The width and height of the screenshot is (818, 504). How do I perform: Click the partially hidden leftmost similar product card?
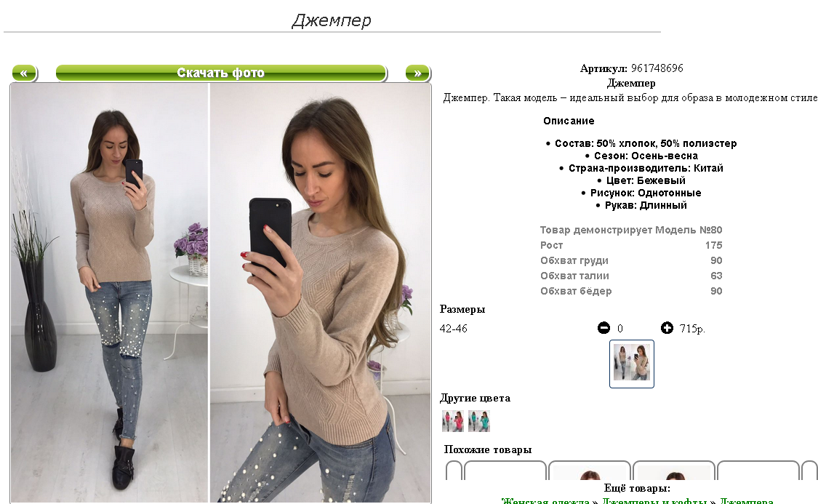click(454, 470)
